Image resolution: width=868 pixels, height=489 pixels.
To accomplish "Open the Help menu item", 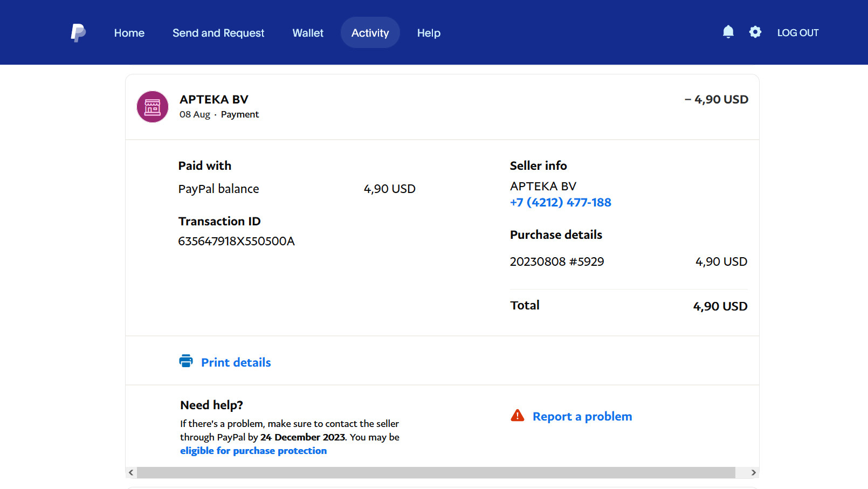I will [429, 33].
